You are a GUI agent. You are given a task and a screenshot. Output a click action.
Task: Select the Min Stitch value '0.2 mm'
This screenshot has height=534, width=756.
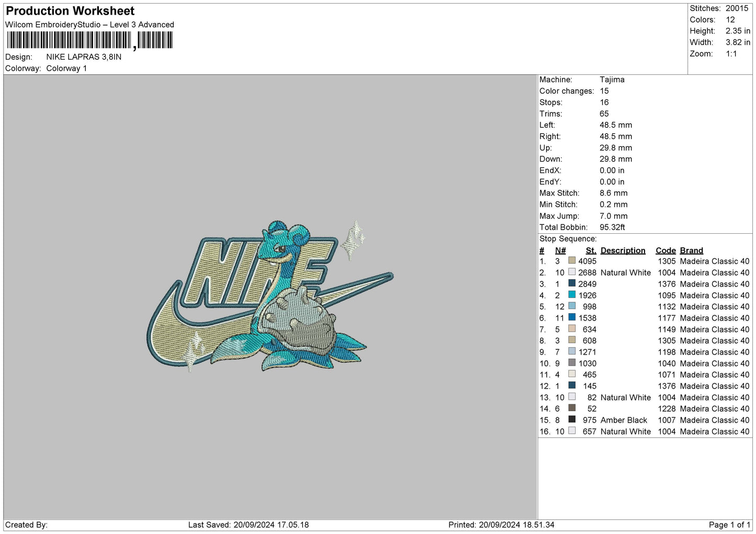click(x=614, y=204)
